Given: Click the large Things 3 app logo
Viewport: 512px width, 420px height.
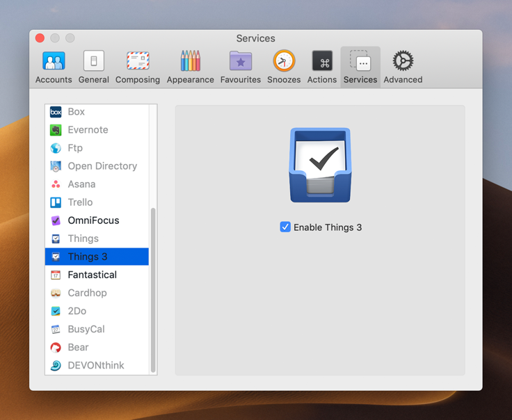Looking at the screenshot, I should point(320,165).
